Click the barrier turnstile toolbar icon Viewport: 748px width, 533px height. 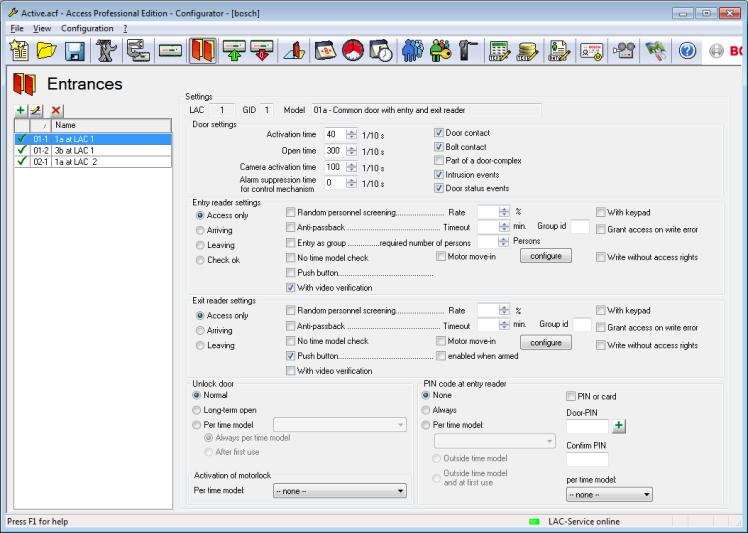[x=468, y=51]
